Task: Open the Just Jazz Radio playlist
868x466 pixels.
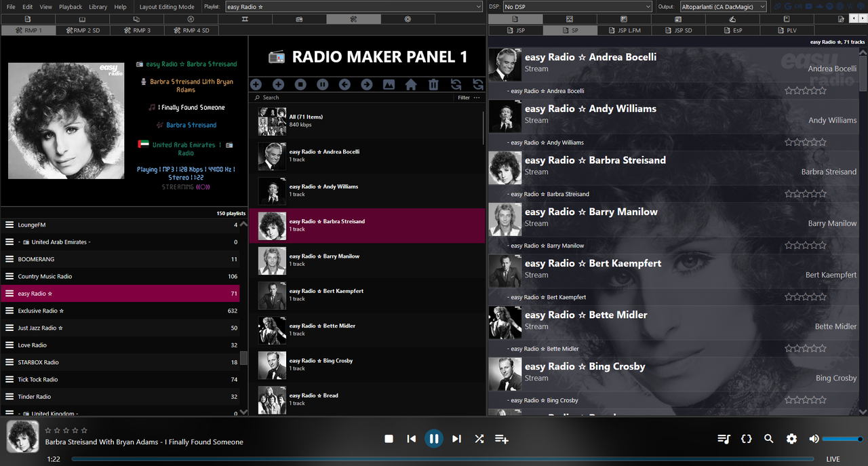Action: [120, 328]
